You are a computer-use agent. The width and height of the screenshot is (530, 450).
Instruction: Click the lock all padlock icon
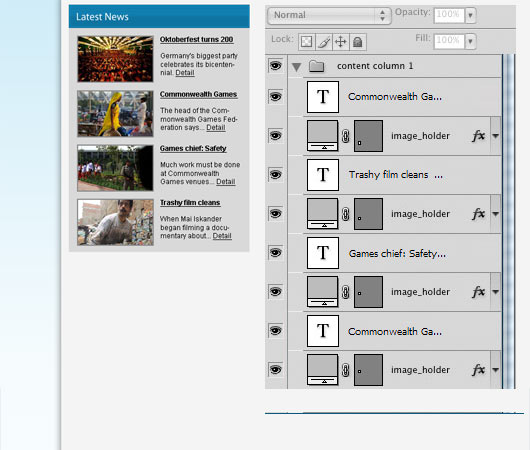(x=358, y=42)
